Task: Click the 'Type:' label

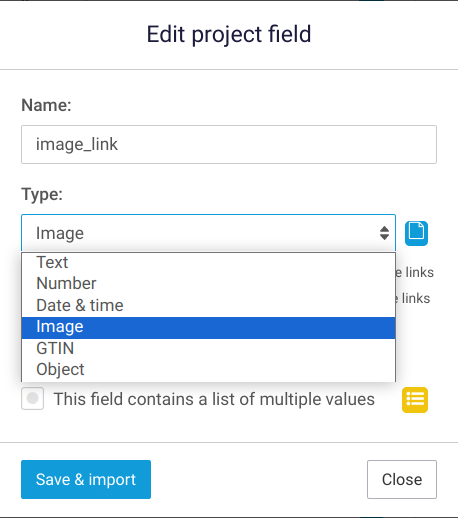Action: [42, 194]
